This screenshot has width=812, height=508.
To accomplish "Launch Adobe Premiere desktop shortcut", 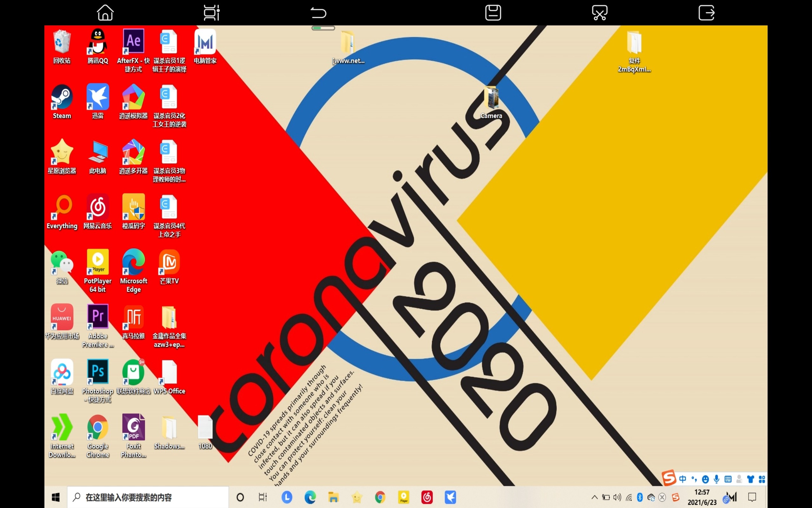I will coord(98,317).
